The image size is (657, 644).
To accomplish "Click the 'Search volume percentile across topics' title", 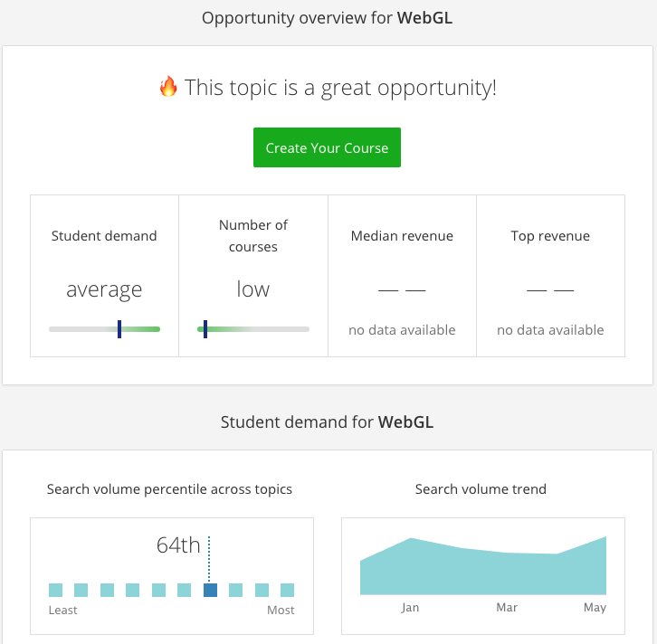I will pyautogui.click(x=170, y=489).
